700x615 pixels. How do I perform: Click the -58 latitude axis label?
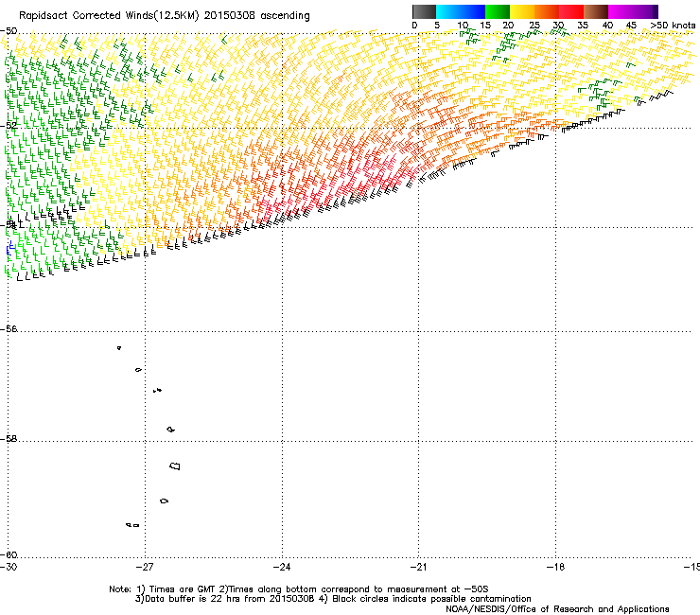tap(9, 439)
